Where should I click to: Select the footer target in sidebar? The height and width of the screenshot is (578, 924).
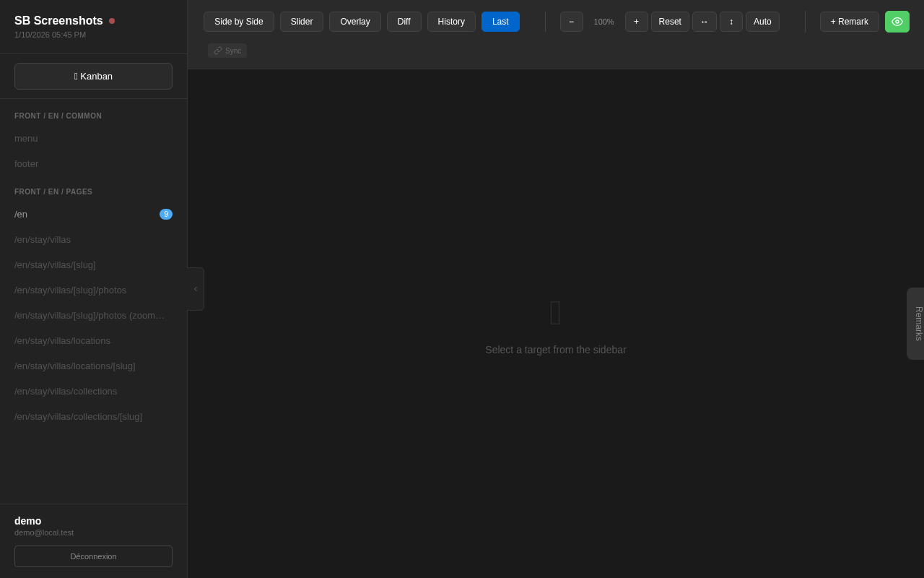pyautogui.click(x=94, y=164)
